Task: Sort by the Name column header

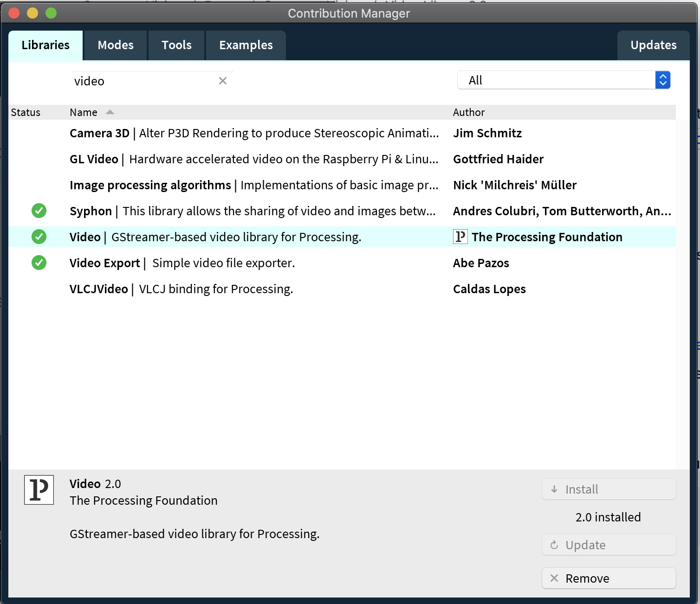Action: click(84, 112)
